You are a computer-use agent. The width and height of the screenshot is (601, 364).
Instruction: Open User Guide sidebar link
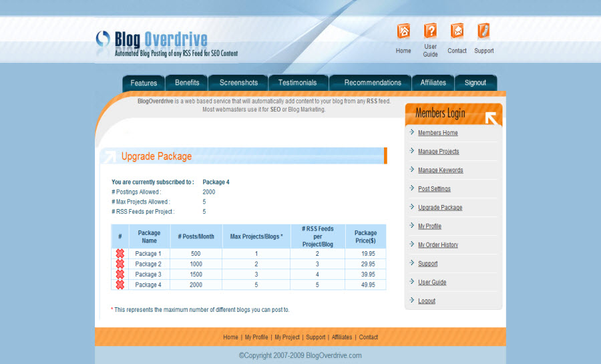pos(432,283)
